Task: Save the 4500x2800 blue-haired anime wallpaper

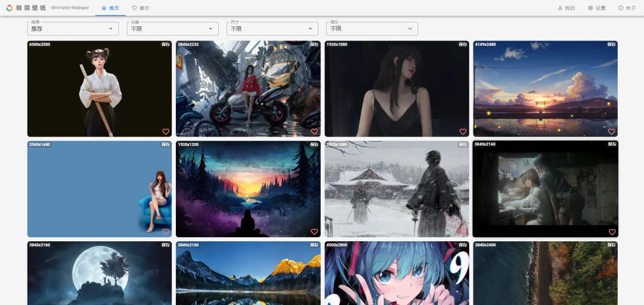Action: [463, 245]
